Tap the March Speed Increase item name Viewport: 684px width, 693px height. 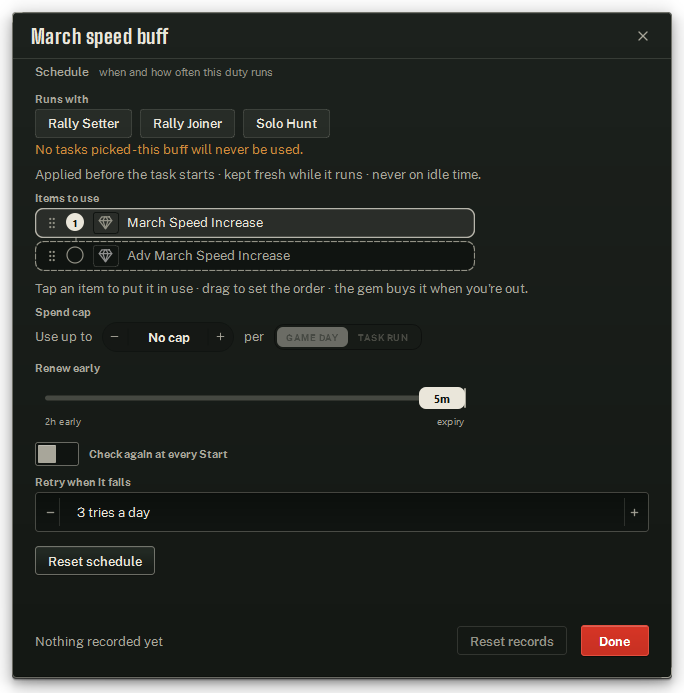[195, 222]
